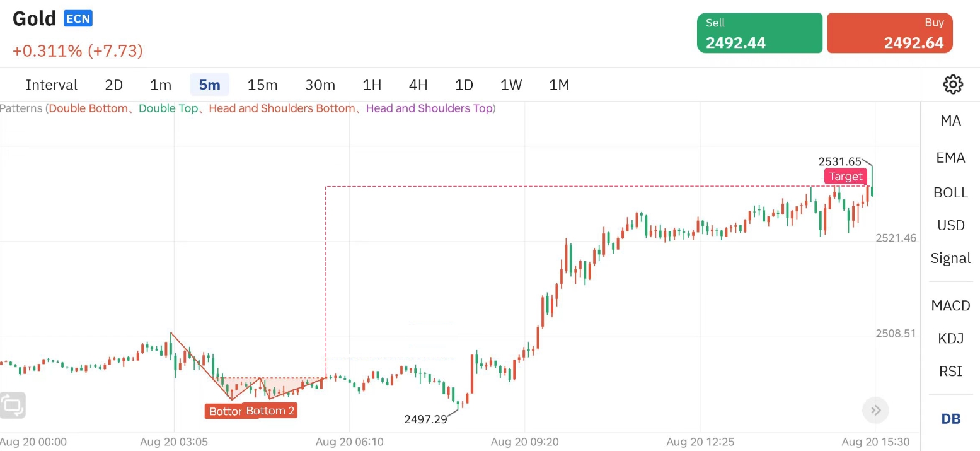Select the 1D interval tab
Viewport: 980px width, 451px height.
(x=464, y=85)
